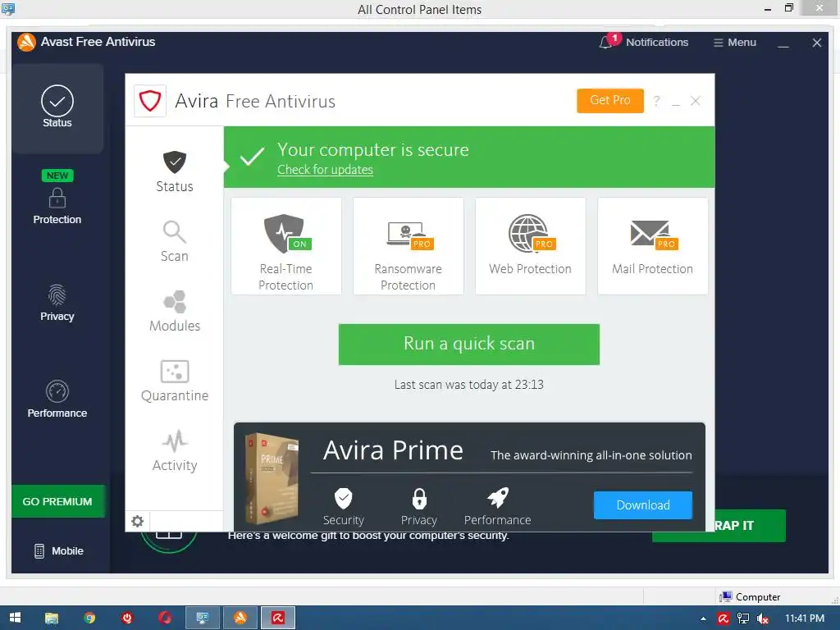Open Avira Scan section
Image resolution: width=840 pixels, height=630 pixels.
tap(175, 241)
